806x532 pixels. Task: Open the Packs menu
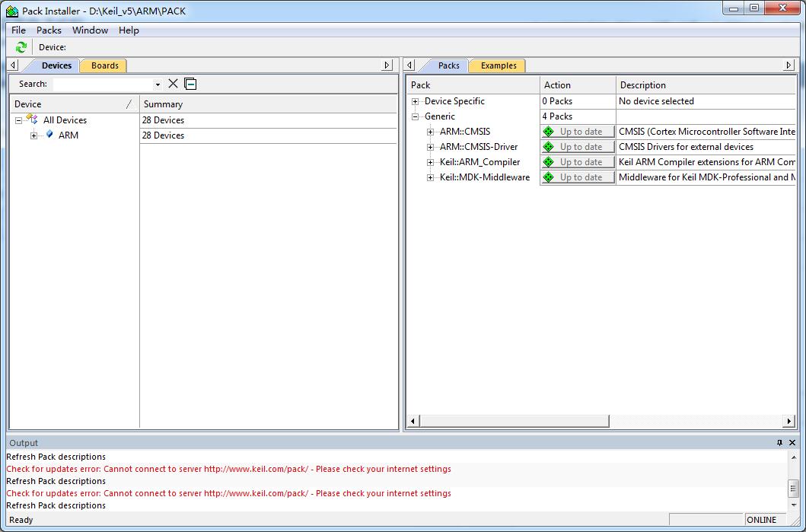click(x=49, y=30)
